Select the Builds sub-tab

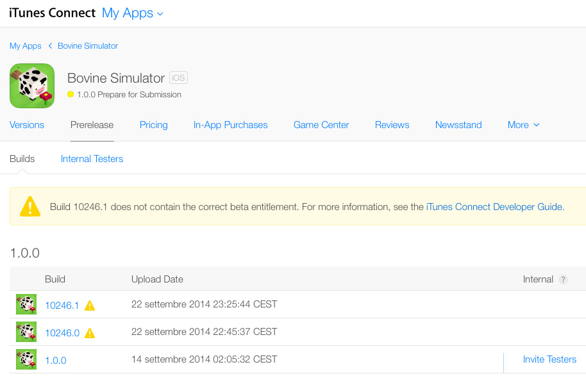(22, 159)
